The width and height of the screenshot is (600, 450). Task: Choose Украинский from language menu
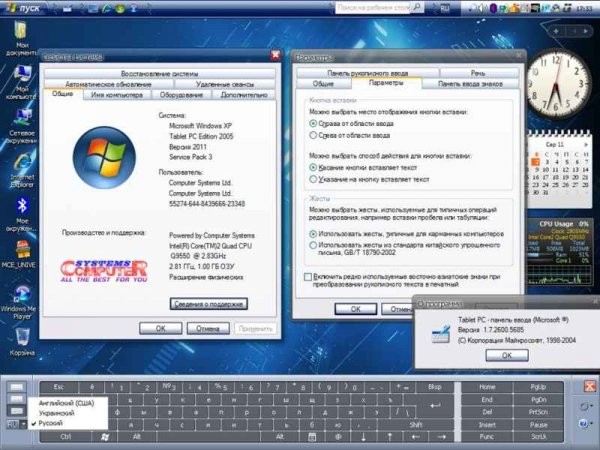tap(57, 413)
